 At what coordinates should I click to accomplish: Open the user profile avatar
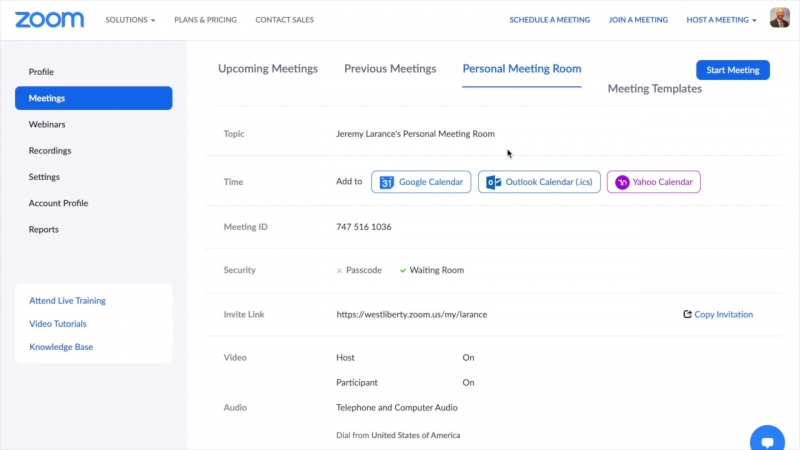(x=779, y=18)
